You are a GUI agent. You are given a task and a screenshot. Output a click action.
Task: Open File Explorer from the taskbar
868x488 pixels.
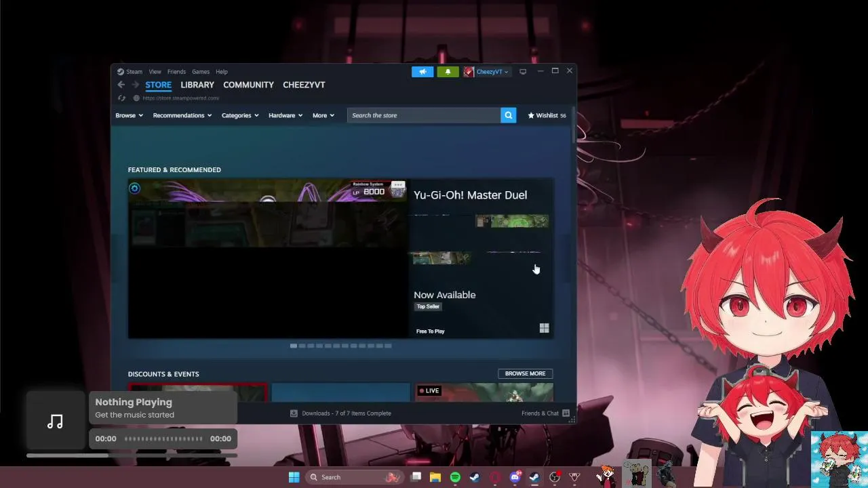[435, 477]
